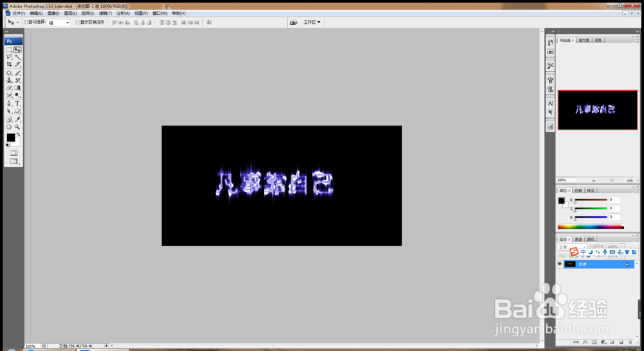Change the screen mode button
The image size is (644, 351).
coord(14,162)
